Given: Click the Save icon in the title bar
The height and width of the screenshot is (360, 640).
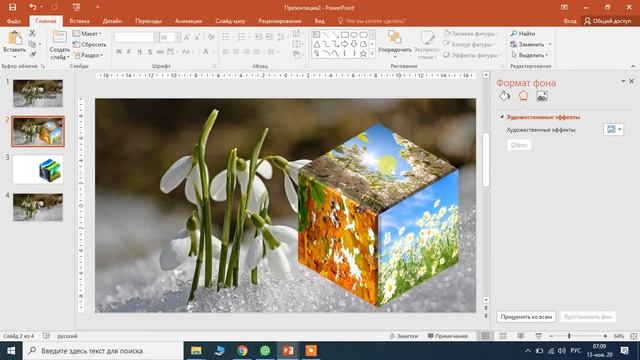Looking at the screenshot, I should click(13, 7).
